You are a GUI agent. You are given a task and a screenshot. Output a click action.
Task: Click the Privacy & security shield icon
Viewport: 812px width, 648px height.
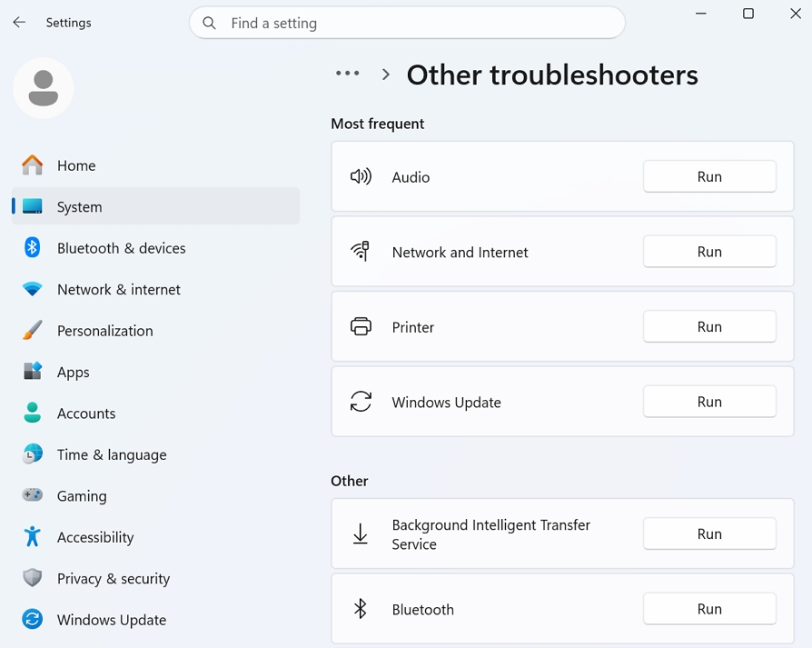coord(33,579)
